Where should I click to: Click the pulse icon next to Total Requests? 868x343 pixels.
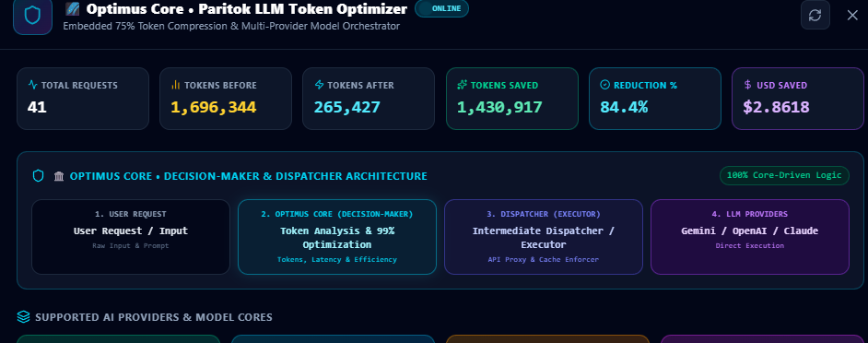coord(32,86)
